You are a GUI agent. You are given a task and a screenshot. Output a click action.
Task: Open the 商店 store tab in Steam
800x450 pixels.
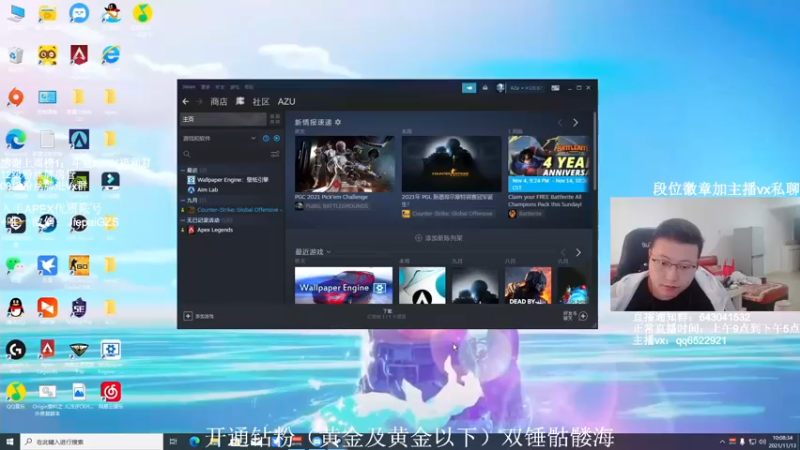tap(219, 102)
